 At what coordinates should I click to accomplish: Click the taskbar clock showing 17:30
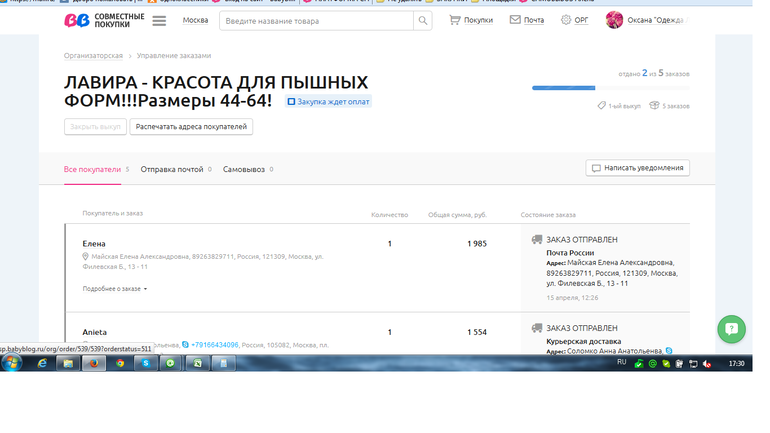[x=736, y=364]
